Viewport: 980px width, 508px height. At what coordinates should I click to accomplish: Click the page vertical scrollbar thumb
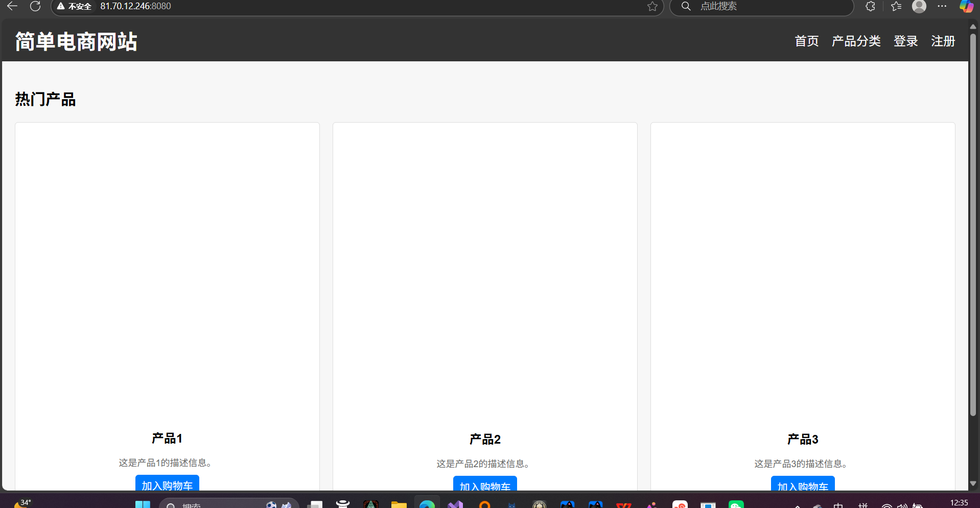coord(973,225)
